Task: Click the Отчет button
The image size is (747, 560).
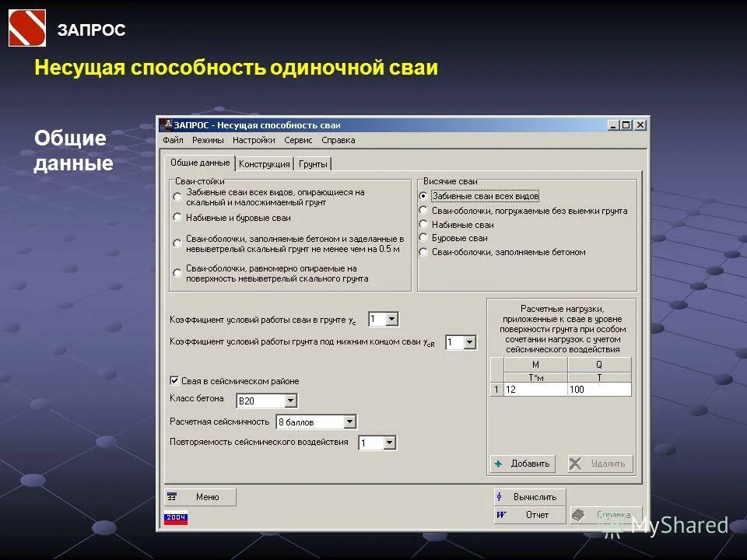Action: (529, 515)
